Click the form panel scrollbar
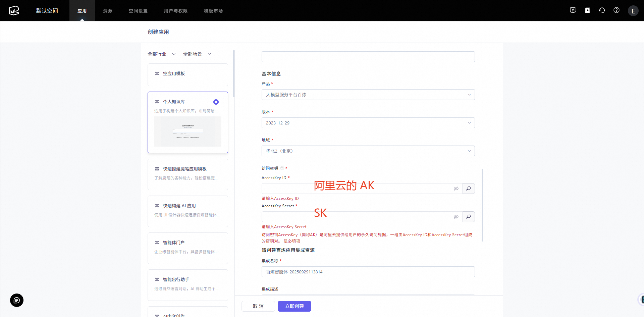The width and height of the screenshot is (644, 317). coord(482,205)
